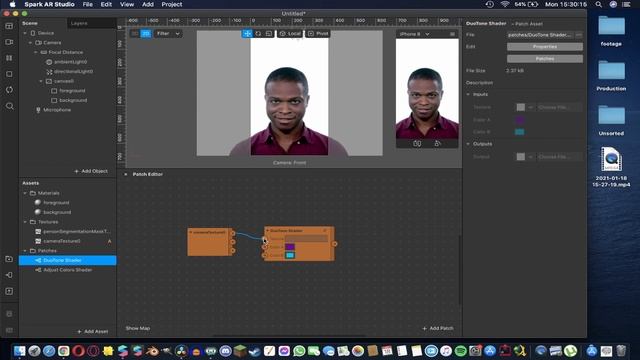
Task: Collapse the Outputs section in inspector
Action: click(x=468, y=144)
